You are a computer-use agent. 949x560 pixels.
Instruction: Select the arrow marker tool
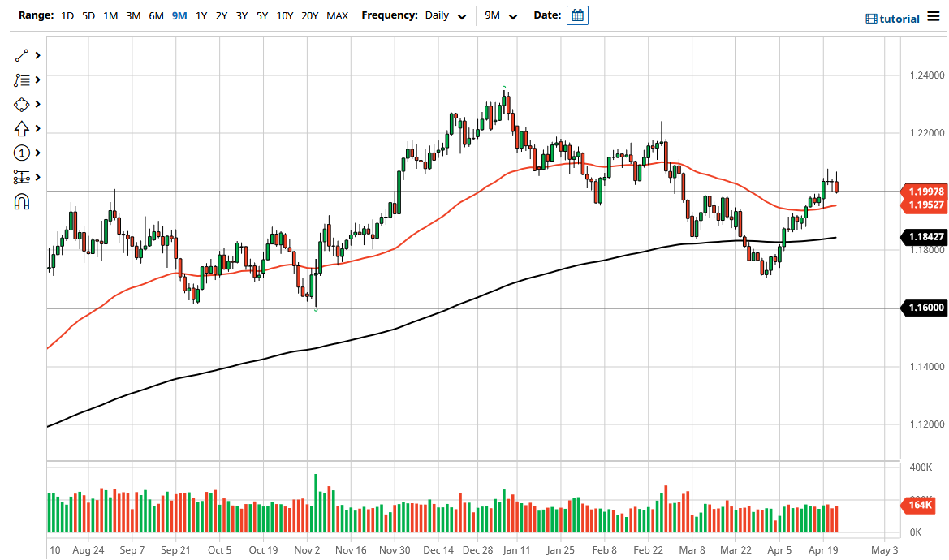pyautogui.click(x=22, y=128)
